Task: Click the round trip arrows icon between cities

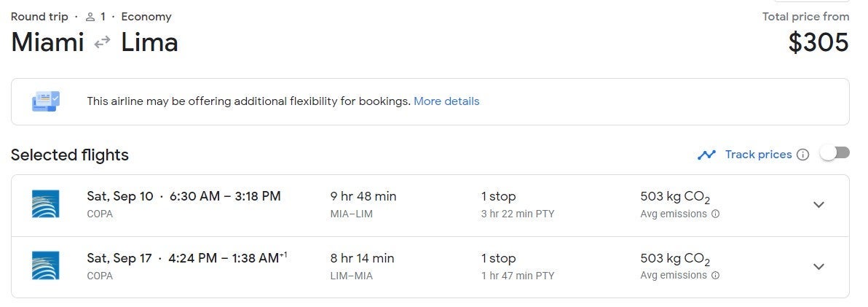Action: [x=103, y=43]
